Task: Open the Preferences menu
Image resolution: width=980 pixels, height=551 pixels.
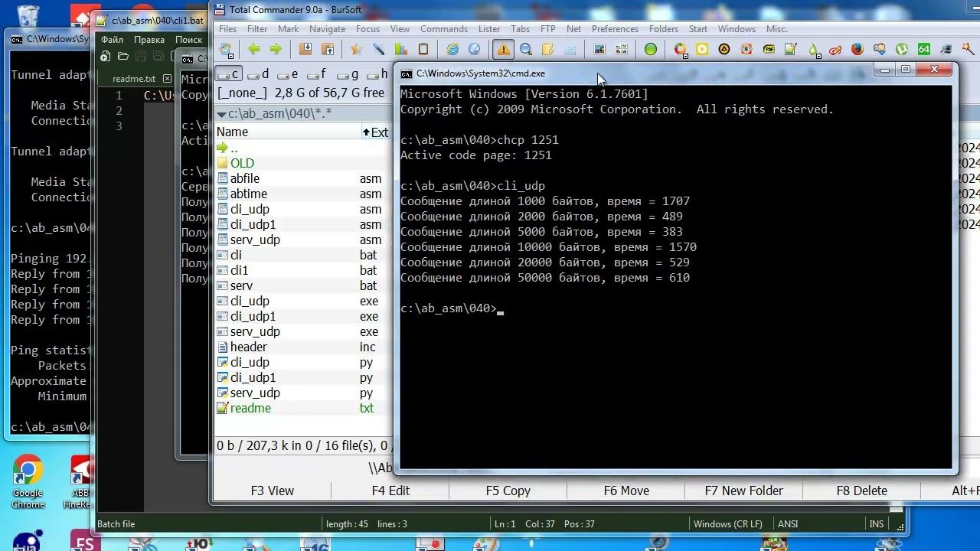Action: pos(615,29)
